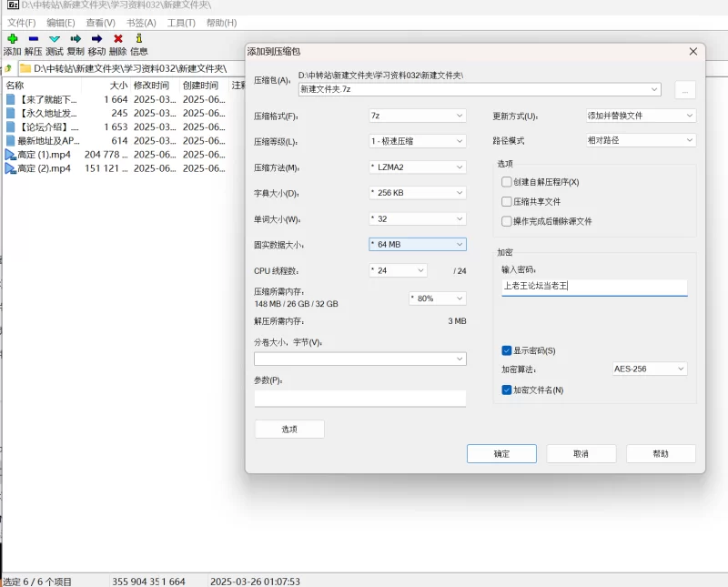
Task: Click the 名称 column header
Action: 43,86
